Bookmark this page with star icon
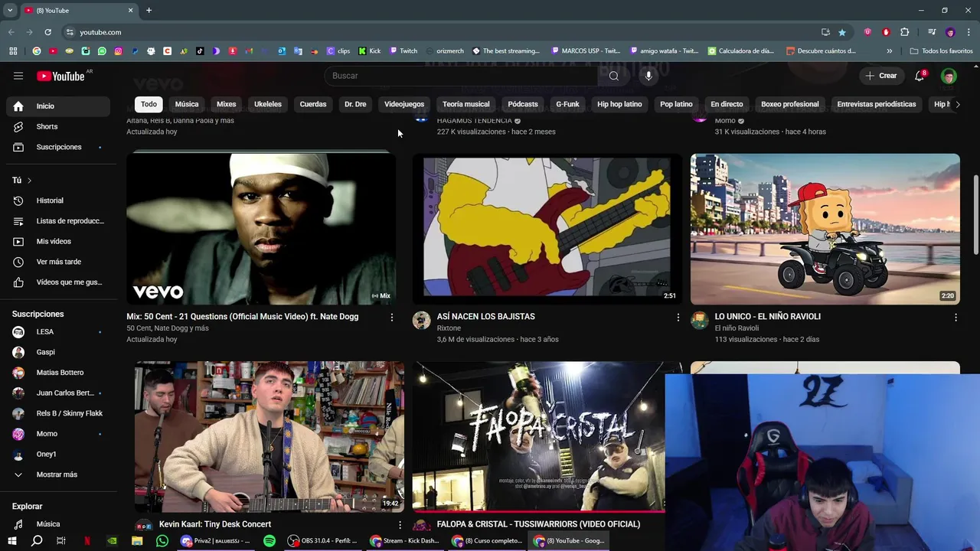 click(842, 32)
